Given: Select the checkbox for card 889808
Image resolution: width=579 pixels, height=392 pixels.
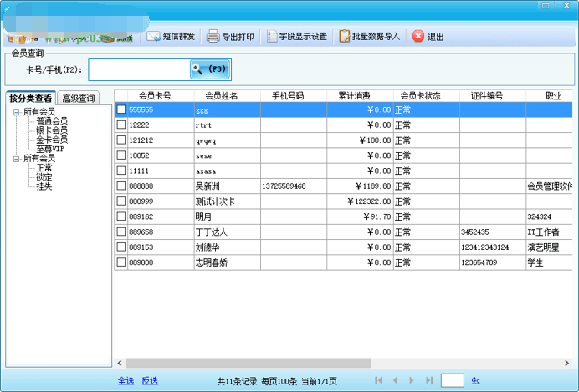Looking at the screenshot, I should pyautogui.click(x=121, y=262).
